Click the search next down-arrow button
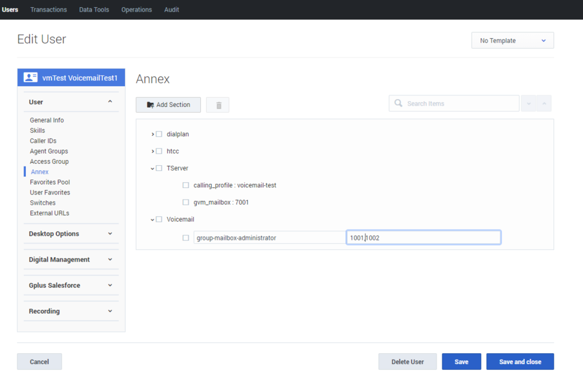This screenshot has height=392, width=583. (x=529, y=104)
